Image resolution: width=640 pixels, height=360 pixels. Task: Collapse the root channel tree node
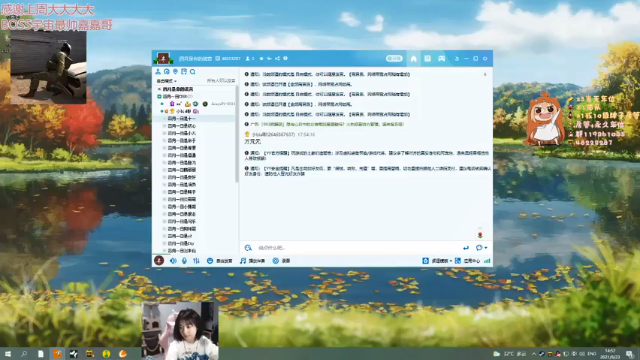(159, 89)
